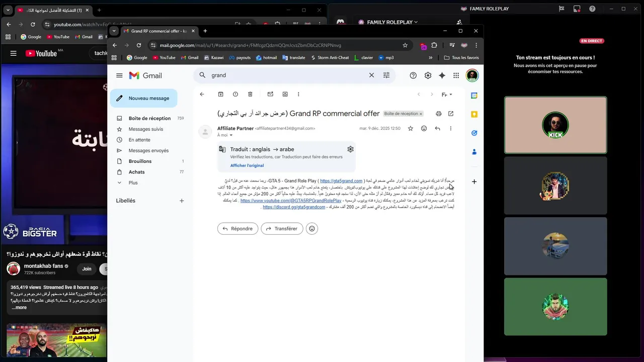Mark the email as unread
The height and width of the screenshot is (362, 644).
(x=270, y=94)
